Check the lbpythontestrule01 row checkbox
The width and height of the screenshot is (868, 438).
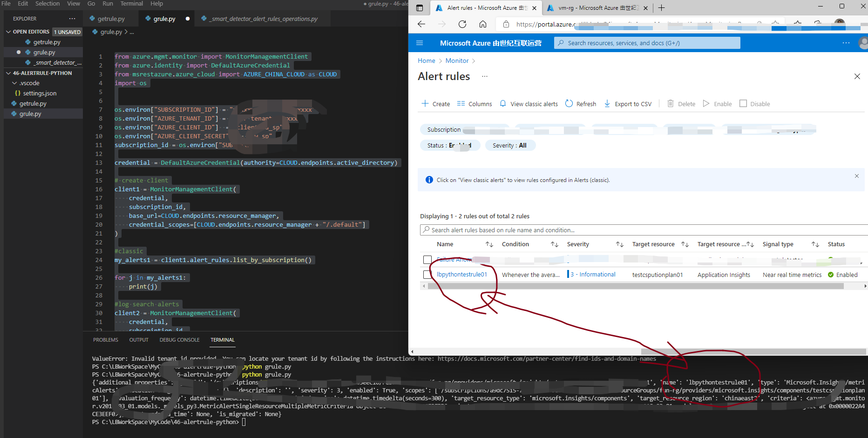(427, 275)
